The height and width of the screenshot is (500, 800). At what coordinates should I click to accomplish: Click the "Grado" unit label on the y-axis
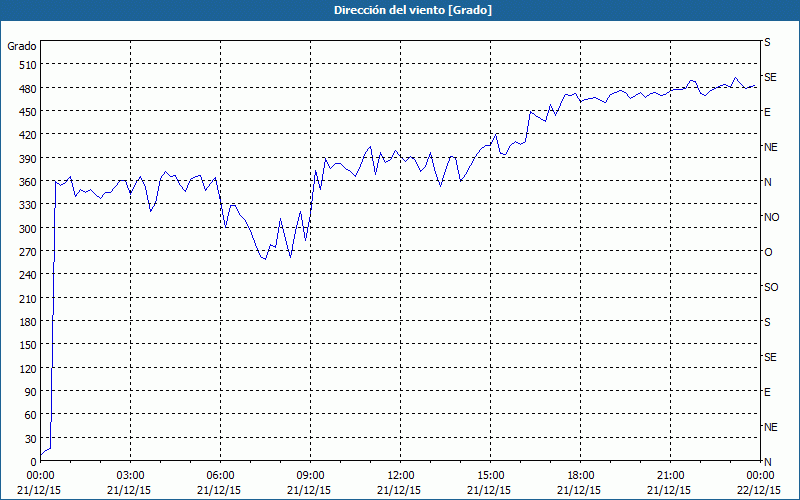click(x=22, y=46)
